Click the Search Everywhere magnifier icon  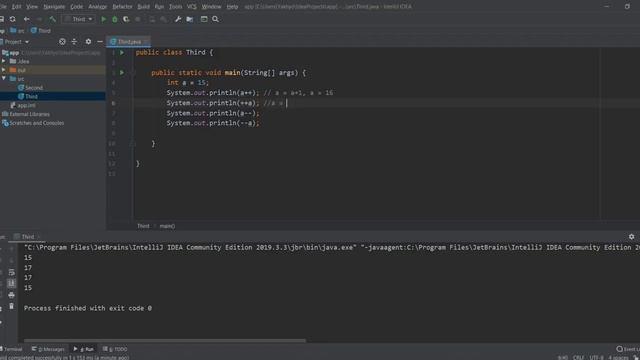tap(216, 19)
